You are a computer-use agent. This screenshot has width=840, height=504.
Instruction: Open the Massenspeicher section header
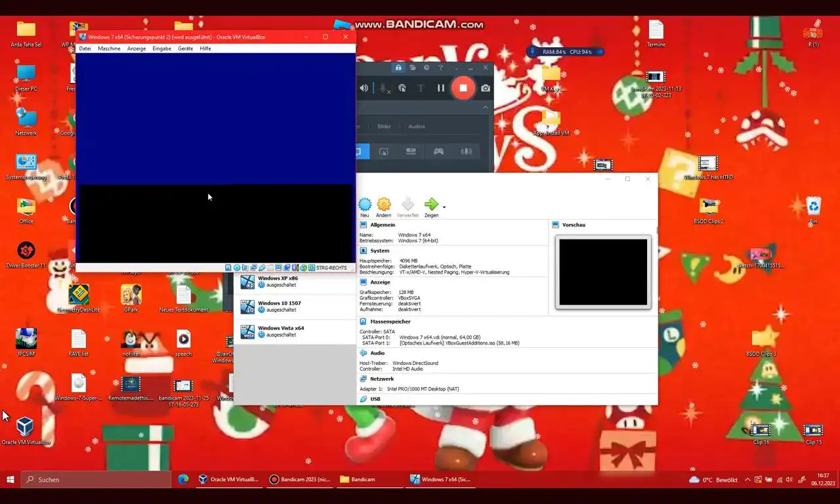(x=390, y=322)
